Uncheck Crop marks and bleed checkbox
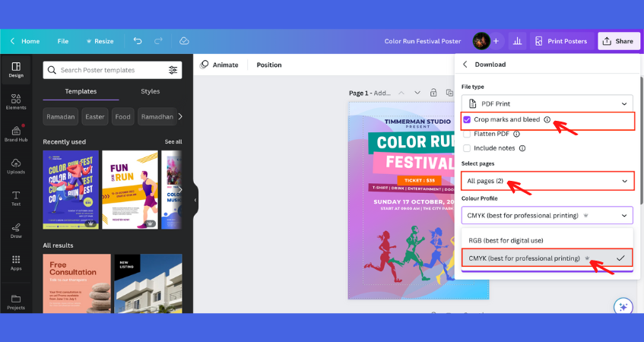The width and height of the screenshot is (644, 342). 467,120
